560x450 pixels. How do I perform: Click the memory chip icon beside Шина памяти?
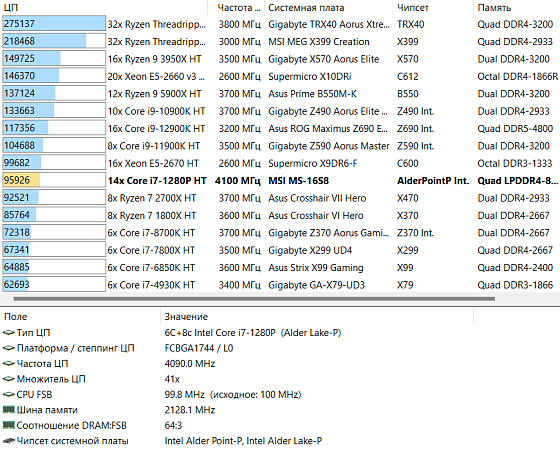9,410
